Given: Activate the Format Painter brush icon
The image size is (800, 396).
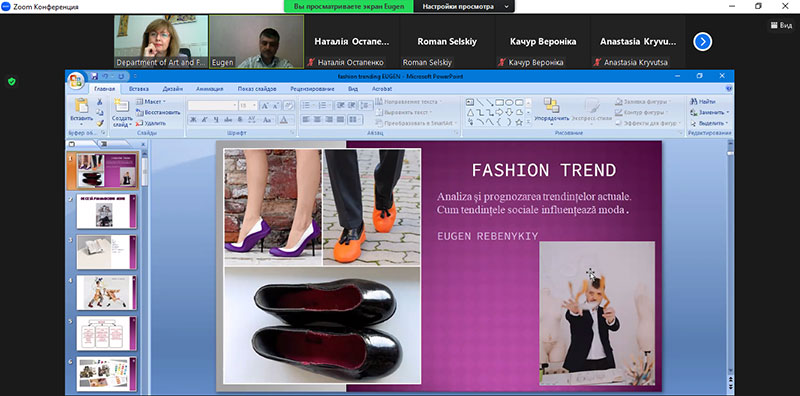Looking at the screenshot, I should pos(100,123).
